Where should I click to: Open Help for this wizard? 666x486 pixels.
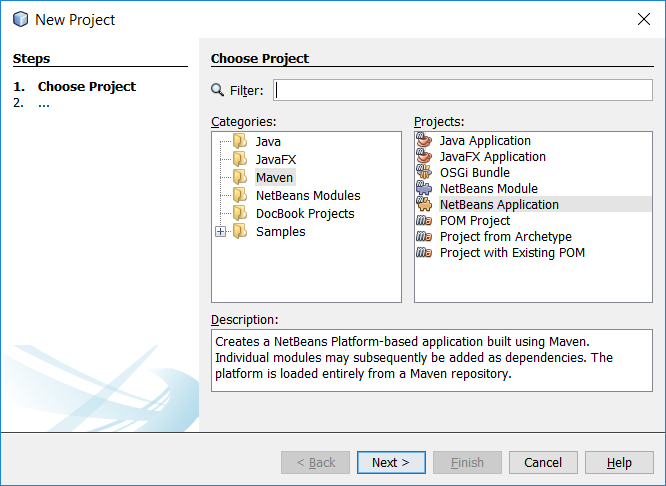click(x=619, y=462)
